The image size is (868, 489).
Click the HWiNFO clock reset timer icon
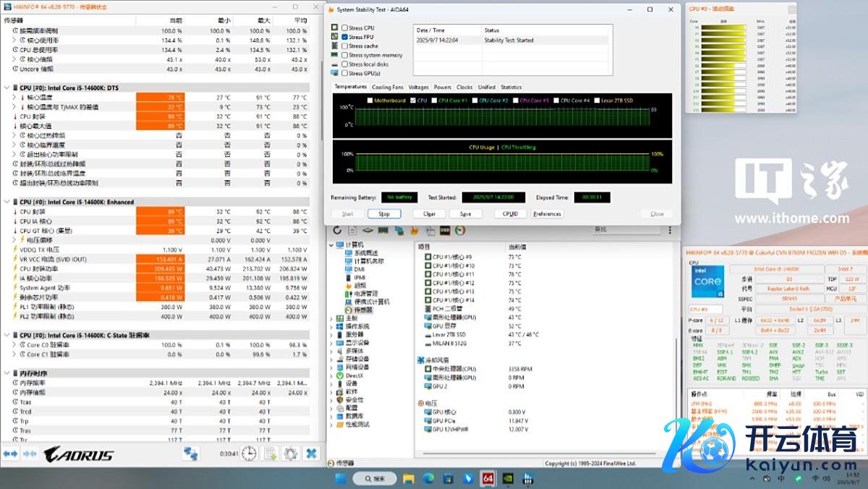249,454
